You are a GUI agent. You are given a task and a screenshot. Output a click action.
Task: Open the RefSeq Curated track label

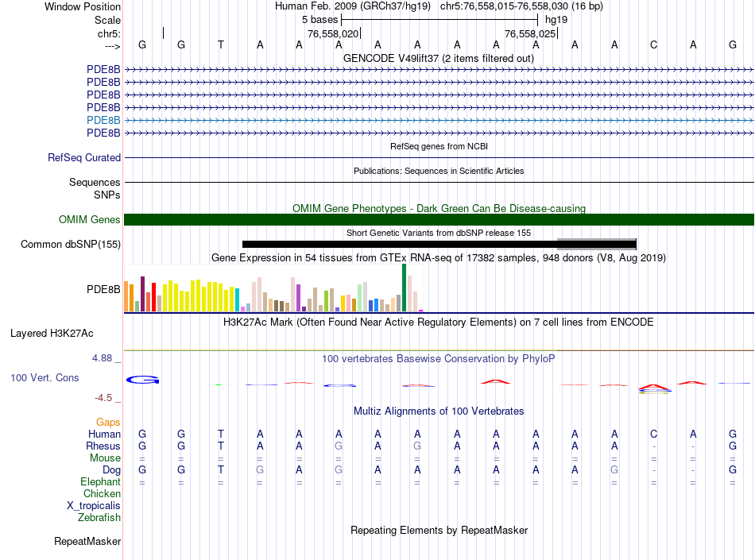[83, 158]
